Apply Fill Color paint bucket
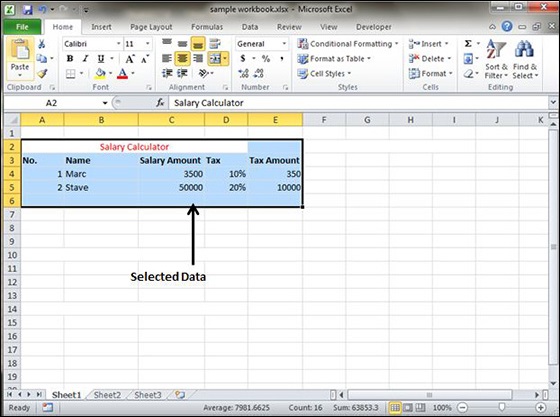 (x=100, y=73)
